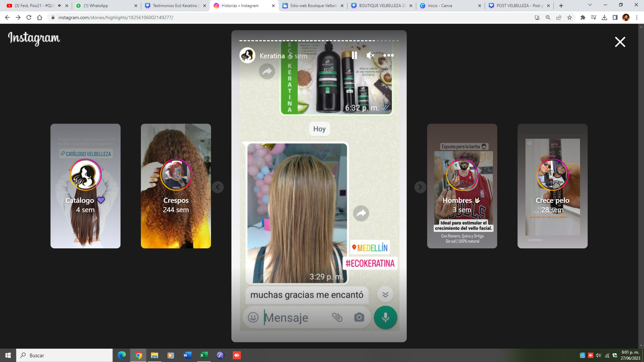Unmute the story audio
Viewport: 644px width, 362px height.
click(370, 56)
